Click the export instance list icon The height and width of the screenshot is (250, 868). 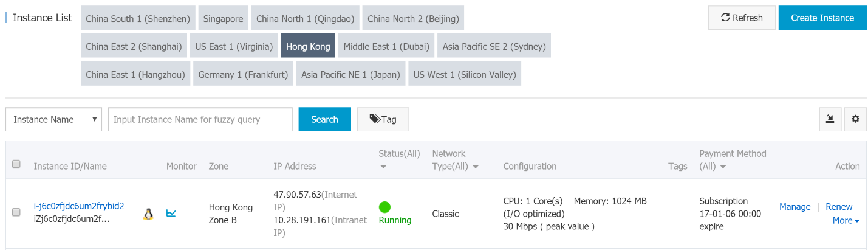[x=830, y=119]
